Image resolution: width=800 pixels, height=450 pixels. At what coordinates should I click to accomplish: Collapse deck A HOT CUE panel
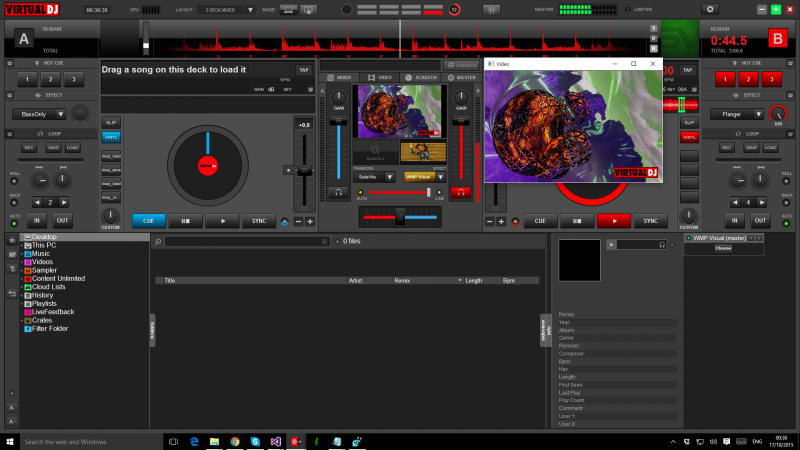[x=10, y=63]
